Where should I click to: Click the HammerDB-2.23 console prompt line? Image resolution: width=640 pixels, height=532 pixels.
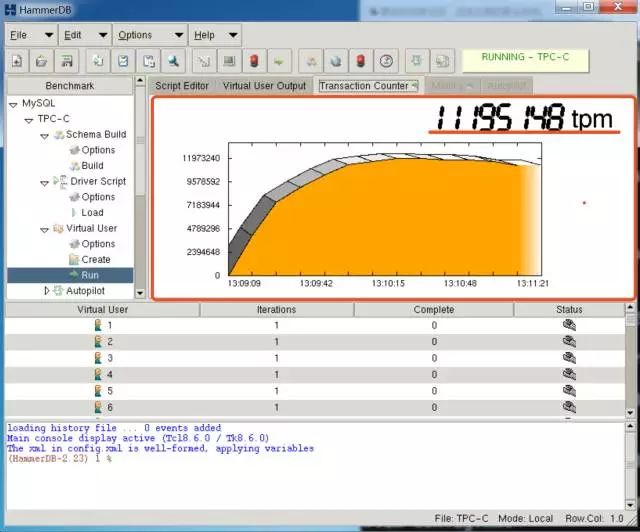coord(60,459)
